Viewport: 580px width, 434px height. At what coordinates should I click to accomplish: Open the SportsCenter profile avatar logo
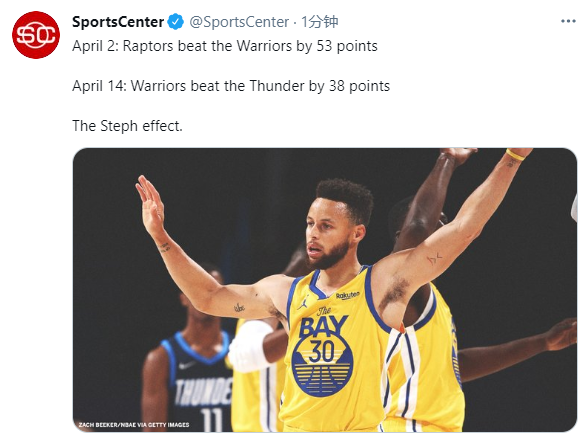(36, 35)
